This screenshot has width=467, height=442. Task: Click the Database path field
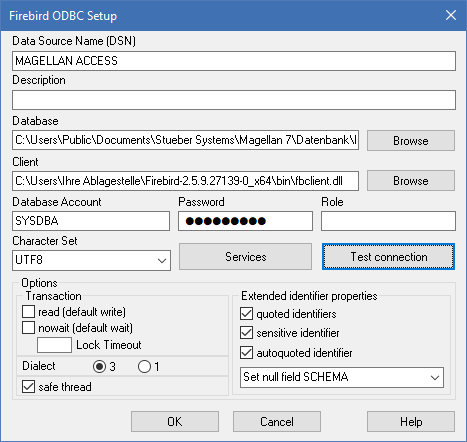point(185,140)
